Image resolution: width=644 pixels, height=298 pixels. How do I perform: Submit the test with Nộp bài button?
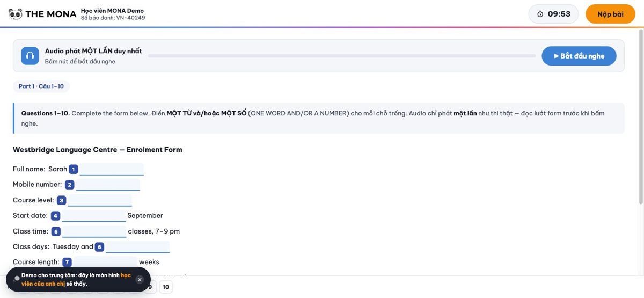pos(610,14)
